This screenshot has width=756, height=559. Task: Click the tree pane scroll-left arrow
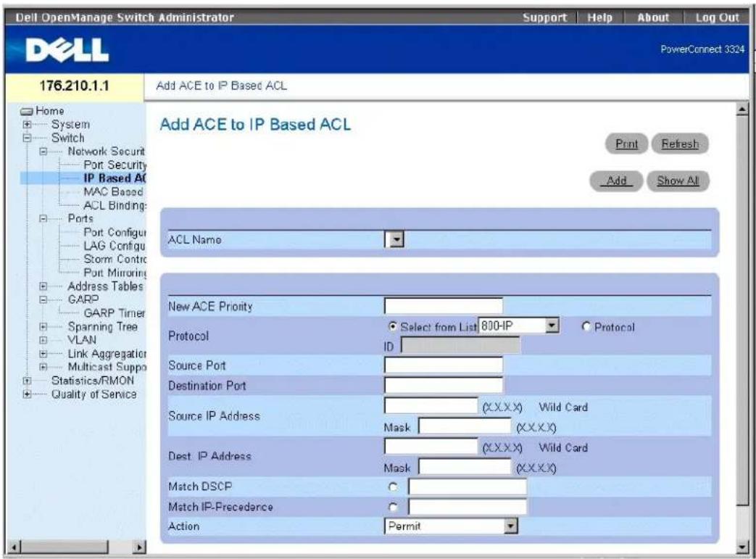(x=14, y=547)
